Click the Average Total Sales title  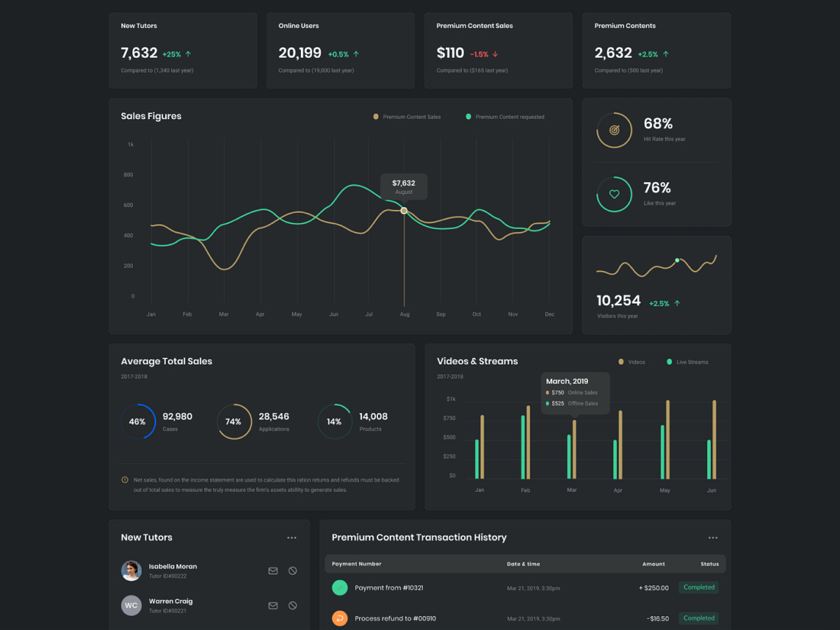[x=167, y=361]
